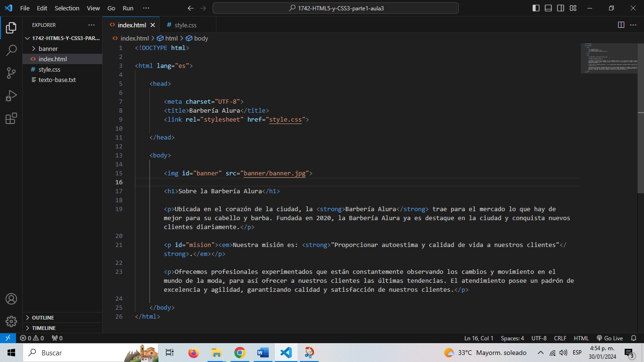The image size is (644, 362).
Task: Click the Windows taskbar search box
Action: pos(91,353)
